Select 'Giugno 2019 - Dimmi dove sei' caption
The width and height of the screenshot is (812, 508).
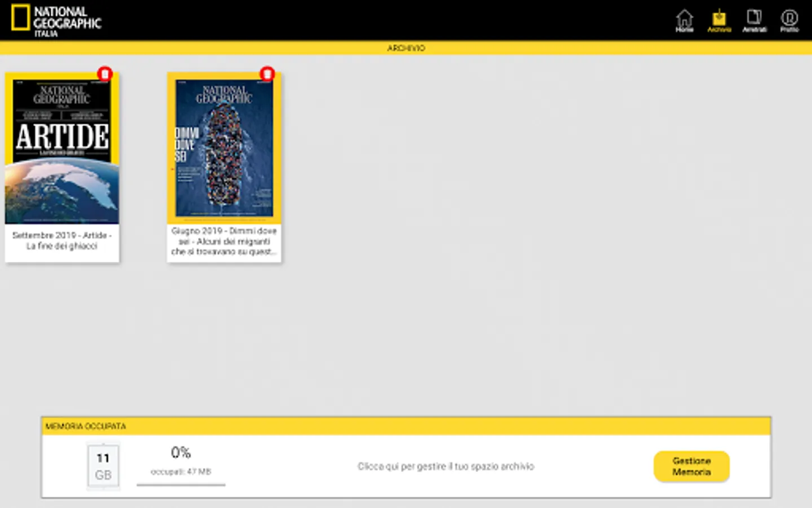point(224,241)
